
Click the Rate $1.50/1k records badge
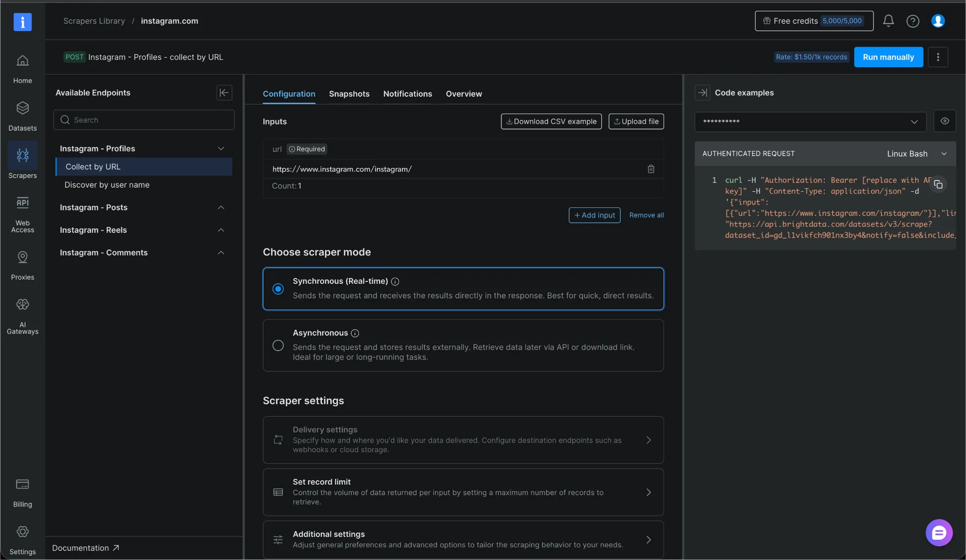pos(811,57)
